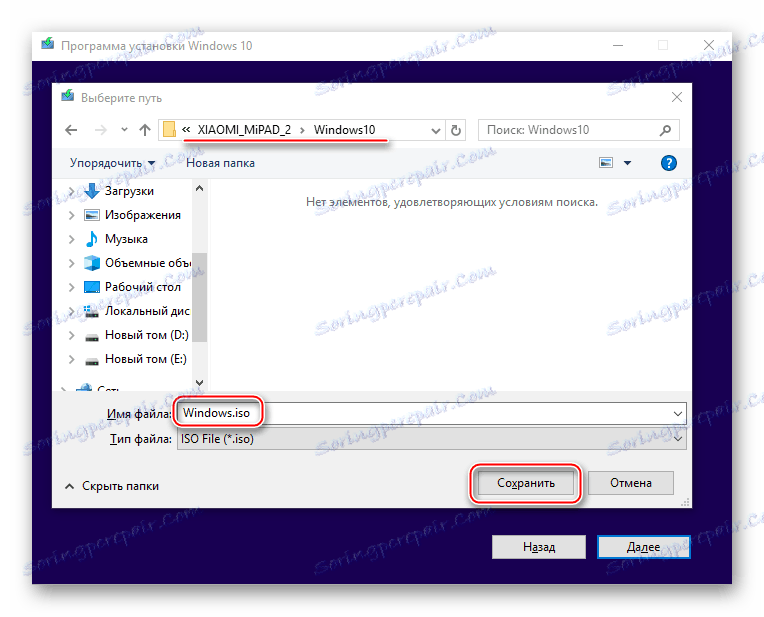This screenshot has height=617, width=764.
Task: Change view with the view icon
Action: click(x=606, y=163)
